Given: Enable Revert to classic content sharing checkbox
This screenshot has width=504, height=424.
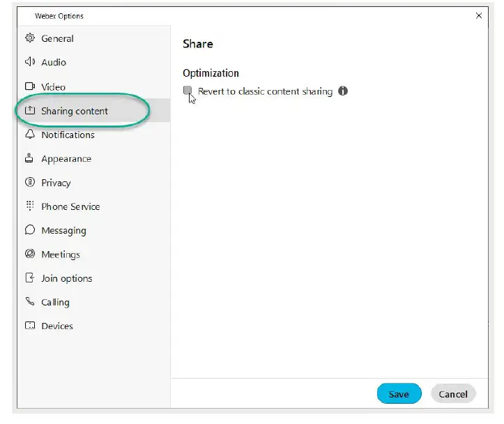Looking at the screenshot, I should [188, 91].
